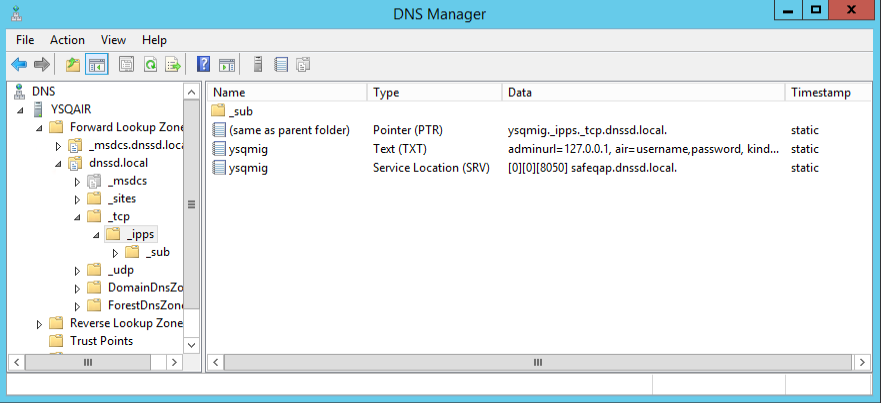Toggle Show/Hide Console Tree icon
This screenshot has width=881, height=403.
(97, 65)
